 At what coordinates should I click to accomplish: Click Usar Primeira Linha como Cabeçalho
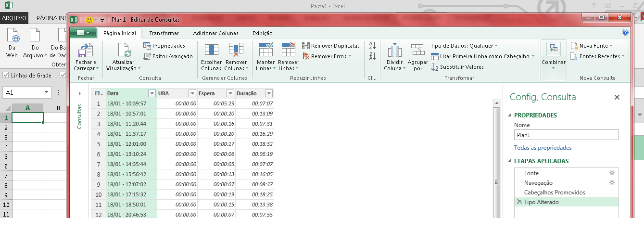(482, 56)
